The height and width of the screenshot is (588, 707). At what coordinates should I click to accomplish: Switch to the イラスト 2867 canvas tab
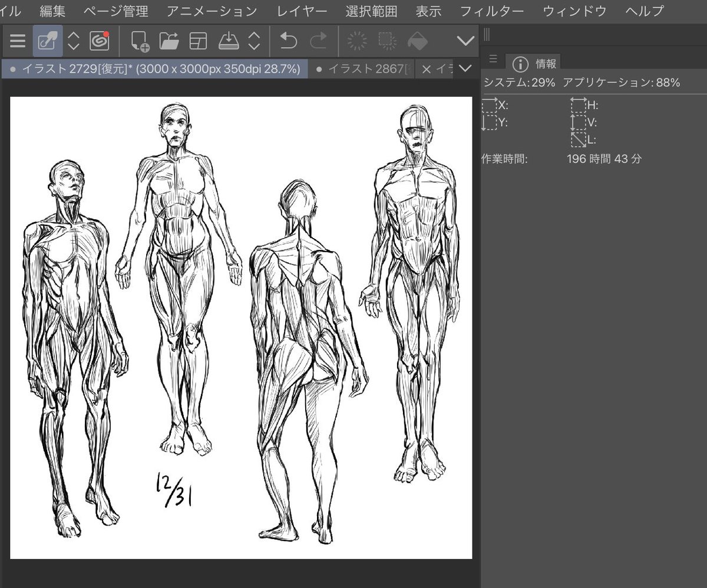pos(361,68)
